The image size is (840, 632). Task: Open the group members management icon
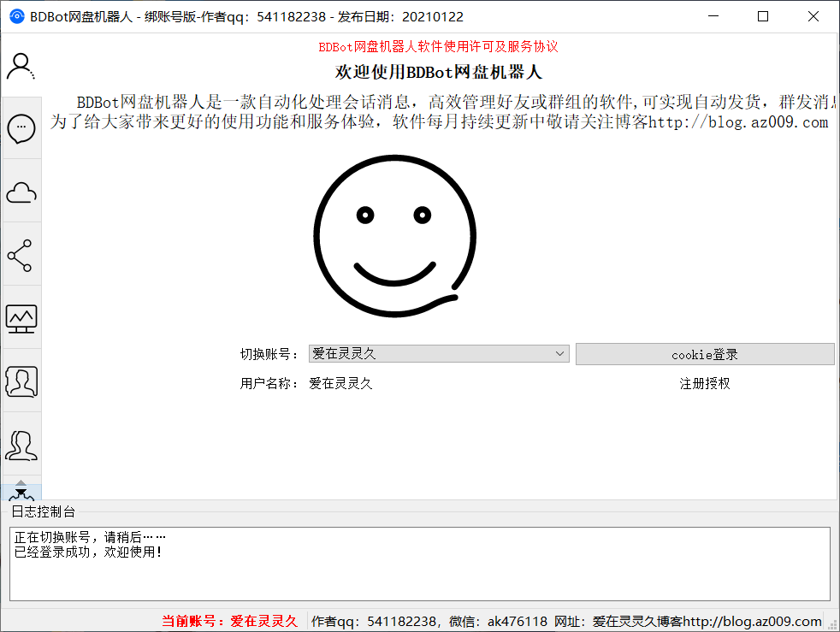pyautogui.click(x=21, y=444)
